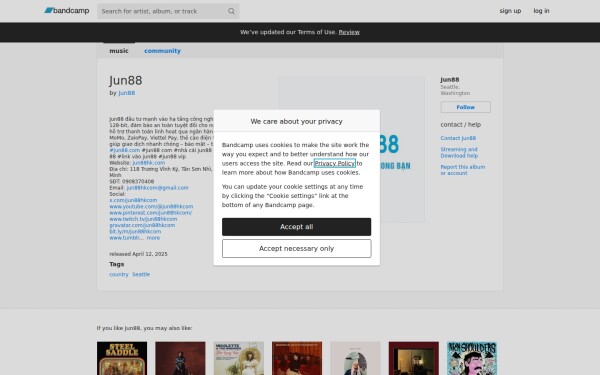600x375 pixels.
Task: Report this album or account
Action: pyautogui.click(x=463, y=170)
